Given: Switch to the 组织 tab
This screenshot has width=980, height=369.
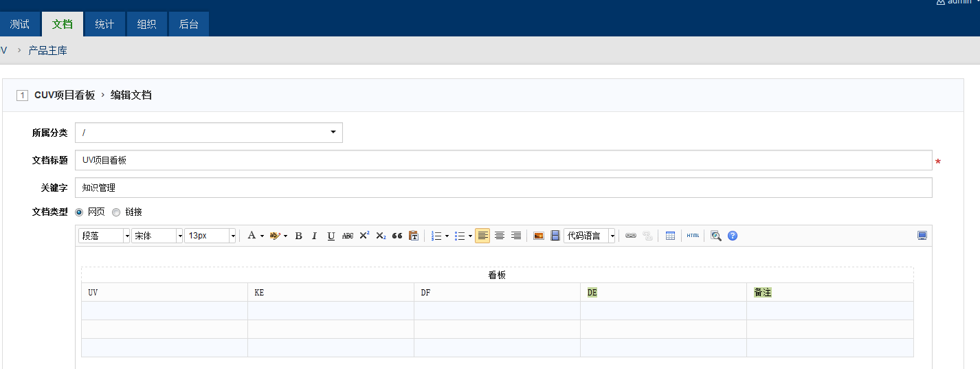Looking at the screenshot, I should 146,24.
